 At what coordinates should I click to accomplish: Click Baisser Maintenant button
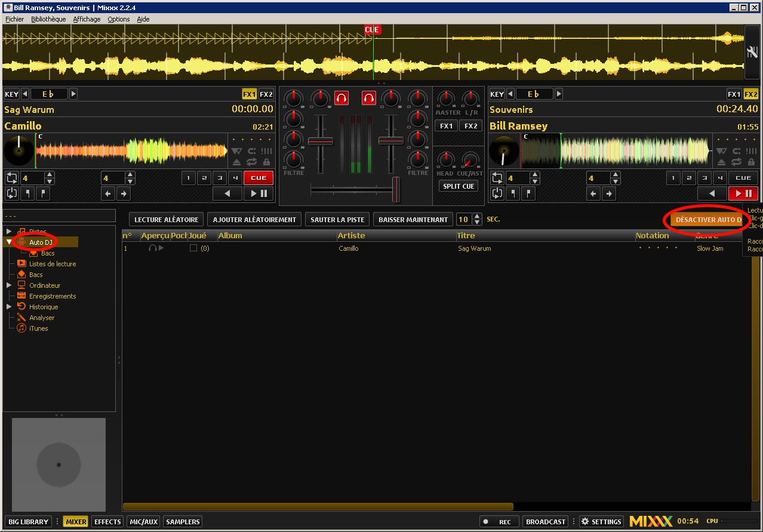click(413, 220)
